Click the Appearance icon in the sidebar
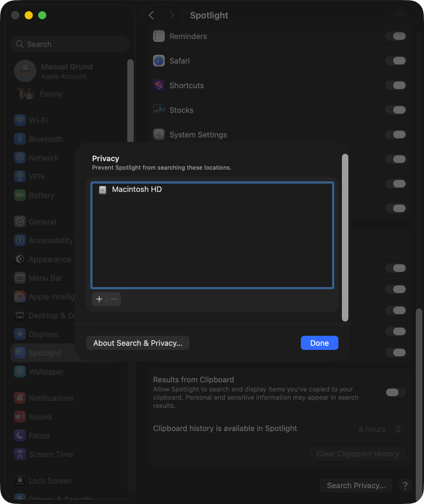This screenshot has width=424, height=504. point(20,259)
